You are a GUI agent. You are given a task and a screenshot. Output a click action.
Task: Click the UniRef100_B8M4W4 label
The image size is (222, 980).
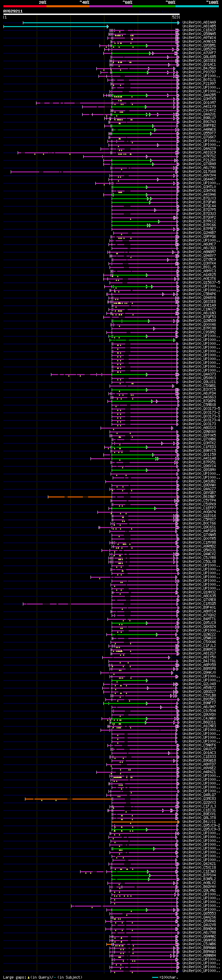tap(199, 948)
